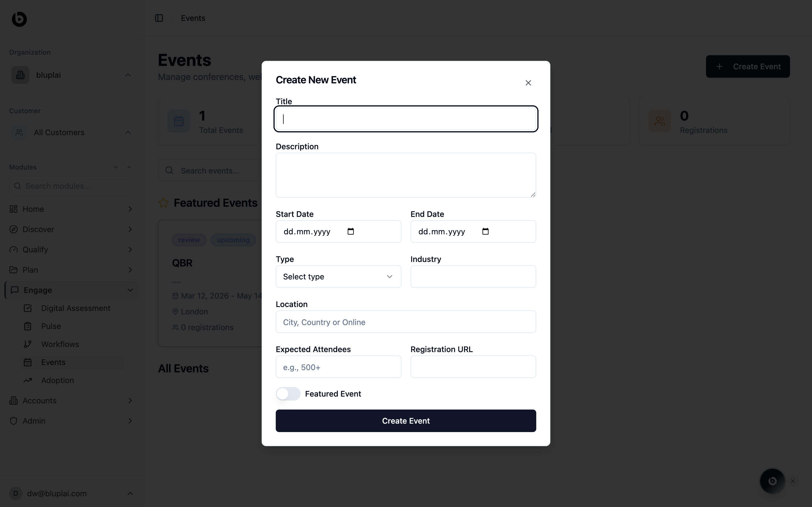The image size is (812, 507).
Task: Click into the Description text area
Action: point(406,175)
